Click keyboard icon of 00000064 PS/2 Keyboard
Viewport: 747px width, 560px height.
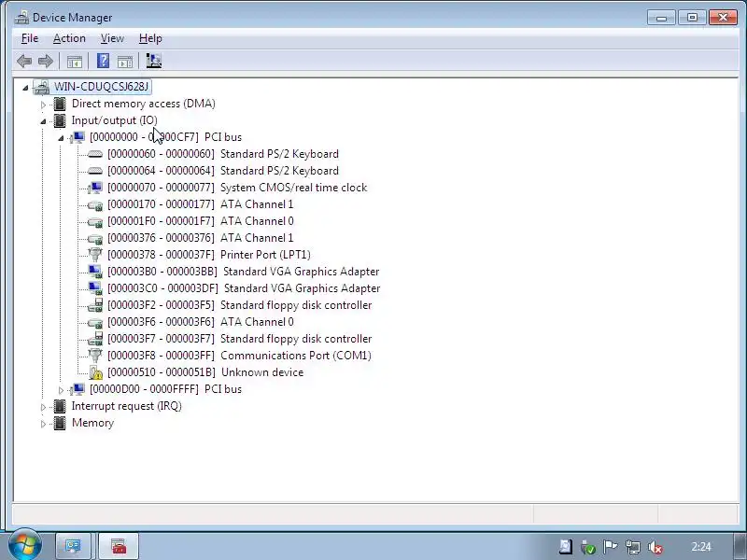point(95,171)
